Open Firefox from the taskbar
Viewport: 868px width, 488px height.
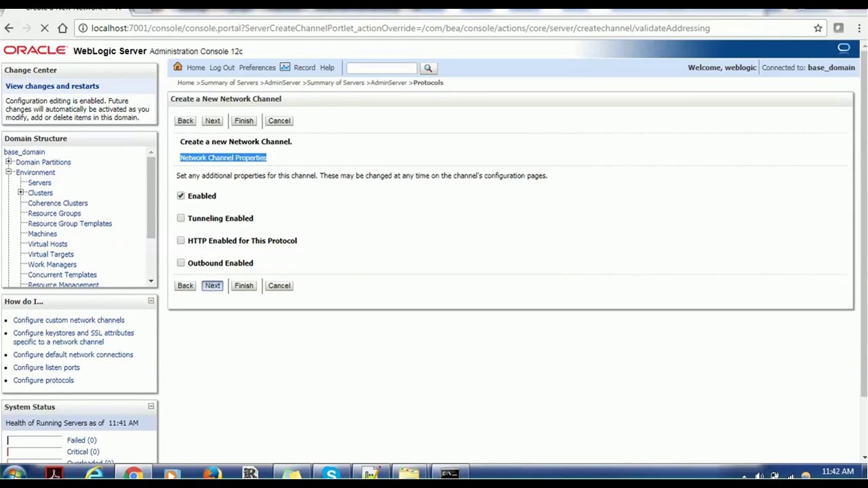212,474
